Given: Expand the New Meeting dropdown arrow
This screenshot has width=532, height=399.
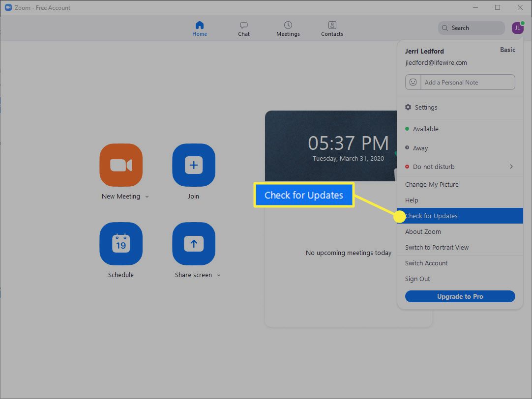Looking at the screenshot, I should tap(147, 197).
